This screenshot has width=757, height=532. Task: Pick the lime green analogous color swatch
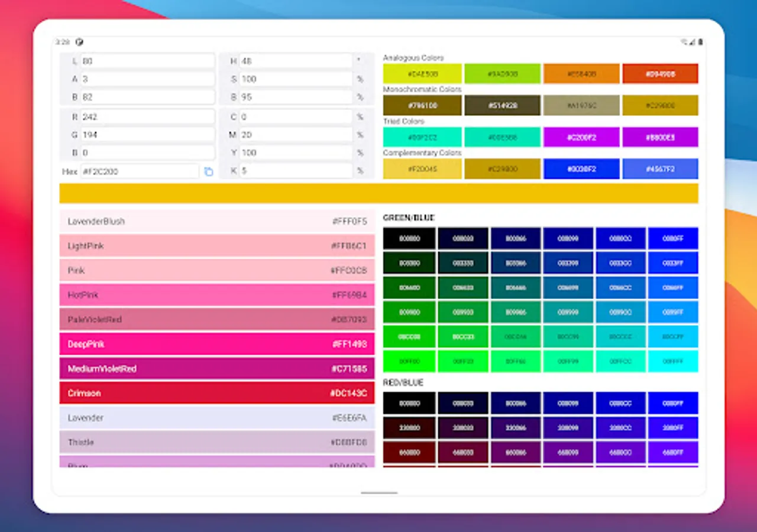click(x=502, y=74)
